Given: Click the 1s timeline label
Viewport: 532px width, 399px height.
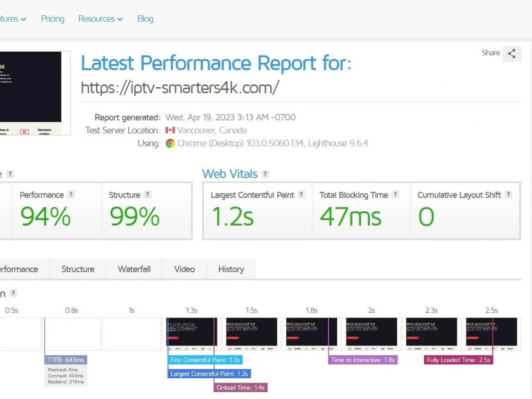Looking at the screenshot, I should pos(131,311).
